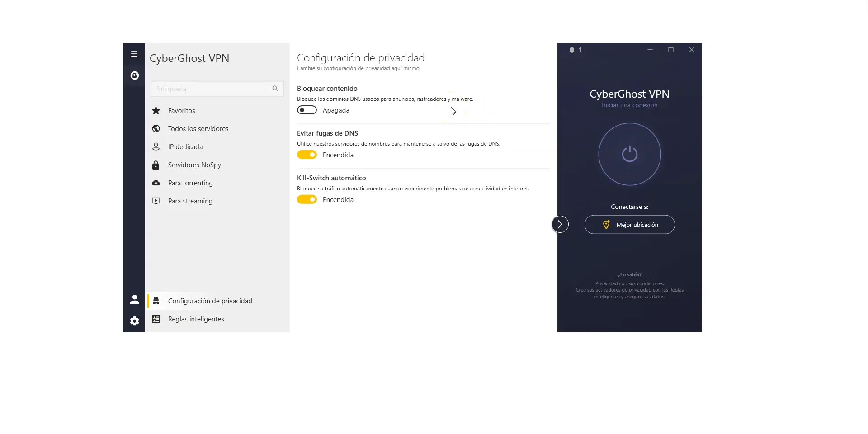868x434 pixels.
Task: Select Todos los servidores
Action: point(217,128)
